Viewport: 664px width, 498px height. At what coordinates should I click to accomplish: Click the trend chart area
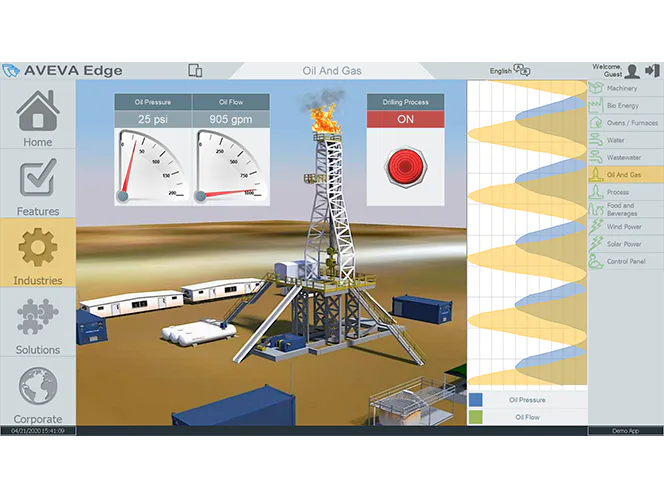pyautogui.click(x=527, y=233)
